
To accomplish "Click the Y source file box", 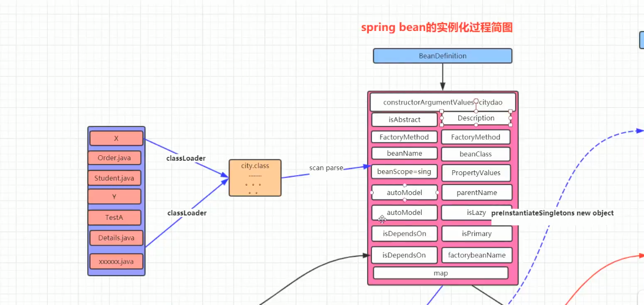I will coord(114,197).
